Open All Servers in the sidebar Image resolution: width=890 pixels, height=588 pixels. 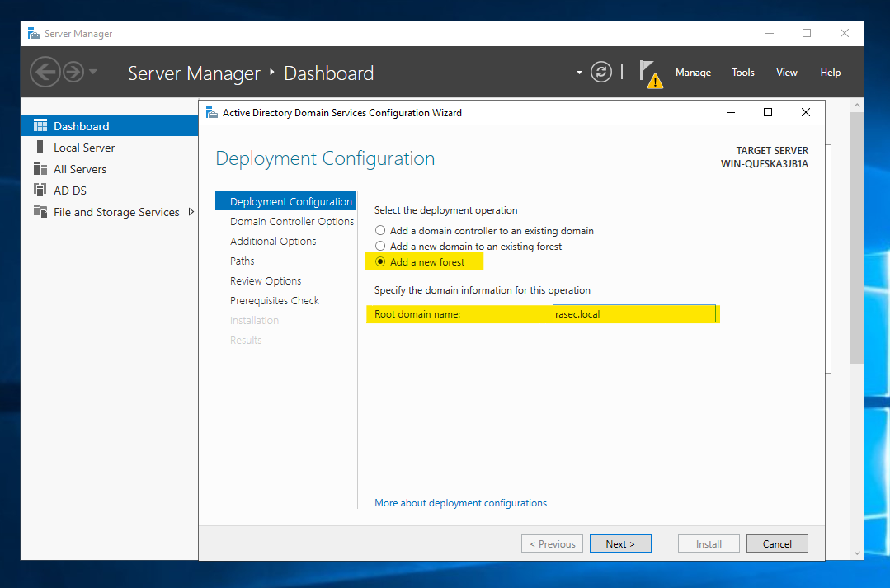click(109, 169)
